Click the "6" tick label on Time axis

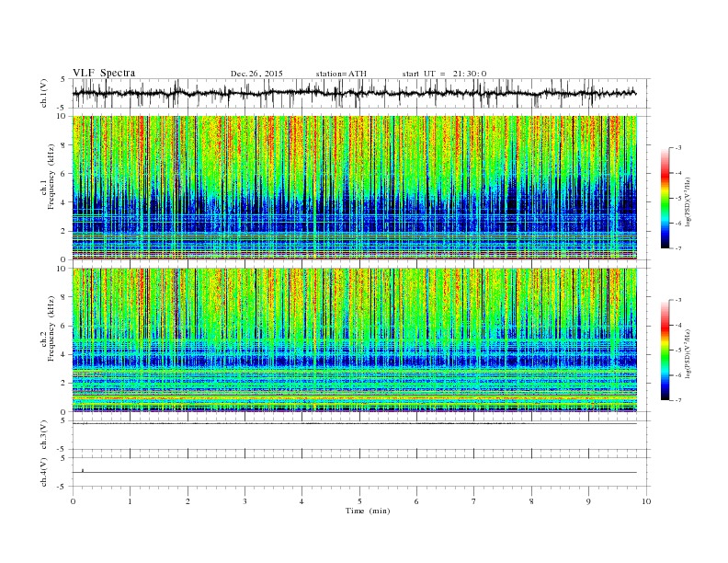pos(417,501)
